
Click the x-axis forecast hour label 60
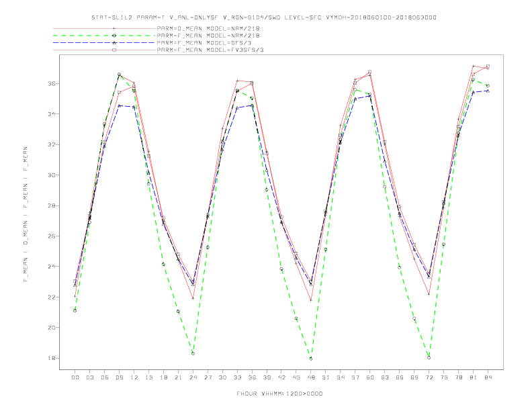pos(370,377)
